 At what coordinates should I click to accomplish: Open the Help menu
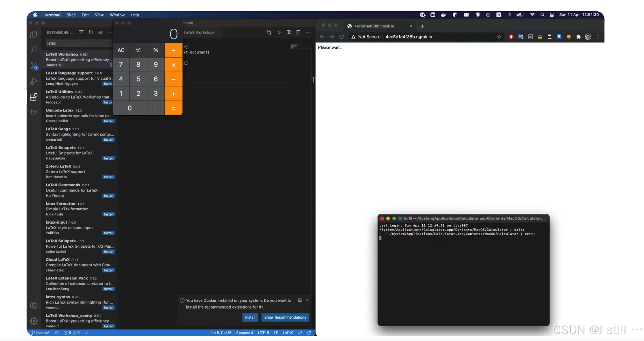[135, 15]
